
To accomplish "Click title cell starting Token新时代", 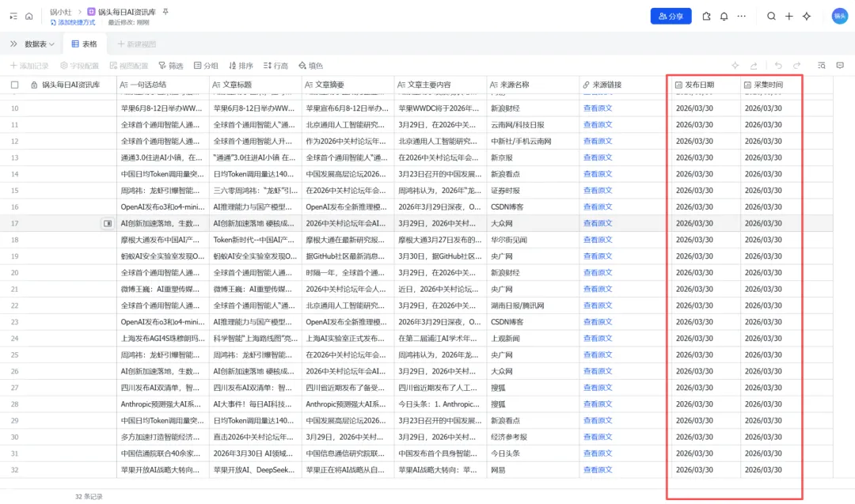I will (x=256, y=240).
